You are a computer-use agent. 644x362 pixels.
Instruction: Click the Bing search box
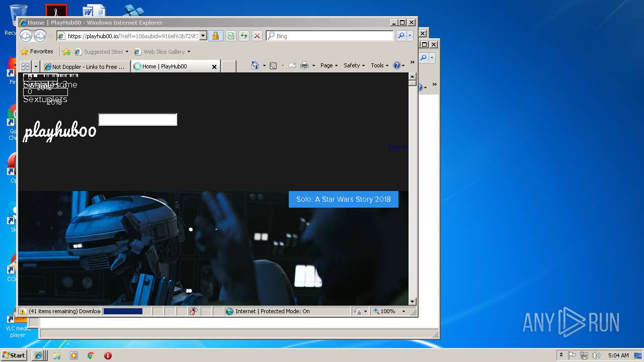330,36
